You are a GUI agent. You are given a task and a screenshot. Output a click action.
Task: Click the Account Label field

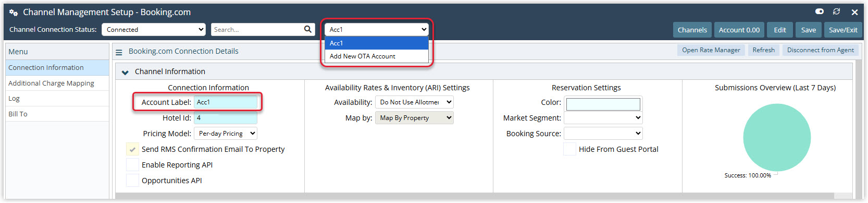pos(226,102)
